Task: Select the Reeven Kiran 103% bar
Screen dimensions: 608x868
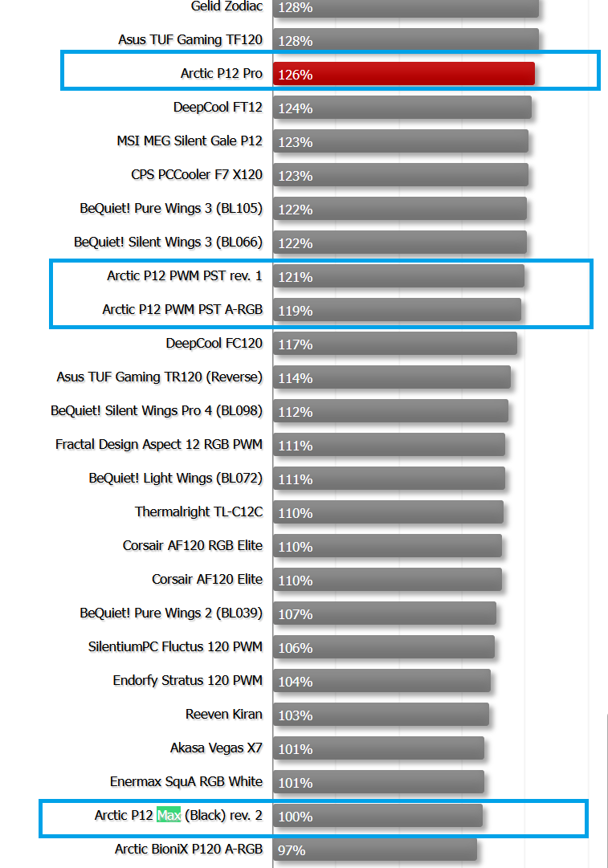Action: (381, 715)
